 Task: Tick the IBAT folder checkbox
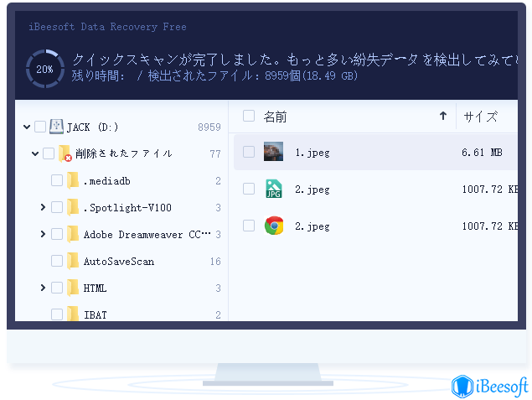point(57,314)
